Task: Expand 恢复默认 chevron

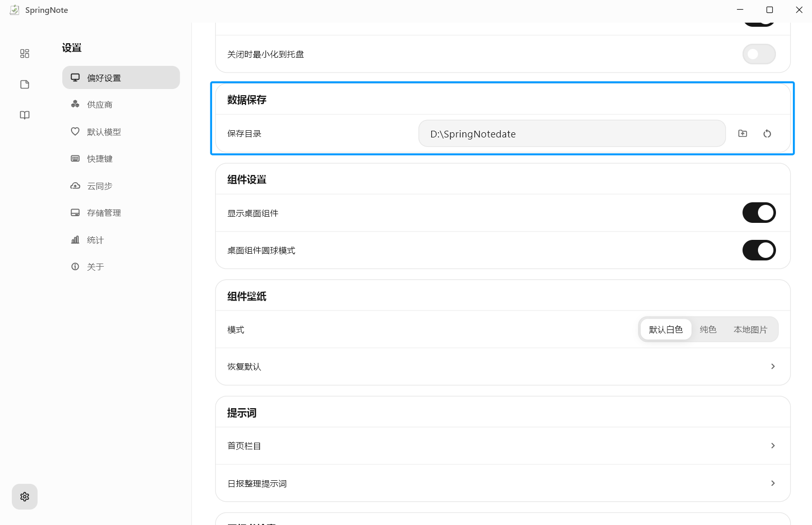Action: pyautogui.click(x=773, y=366)
